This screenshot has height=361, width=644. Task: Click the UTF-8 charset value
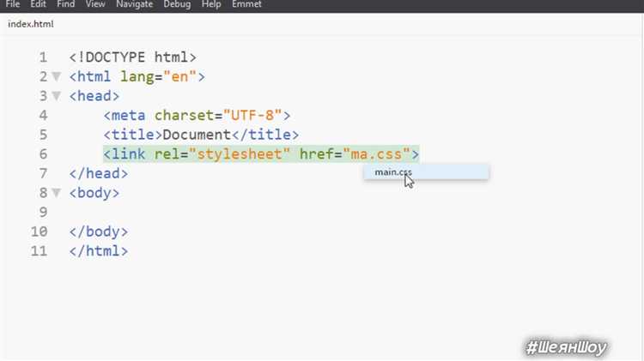[x=252, y=116]
